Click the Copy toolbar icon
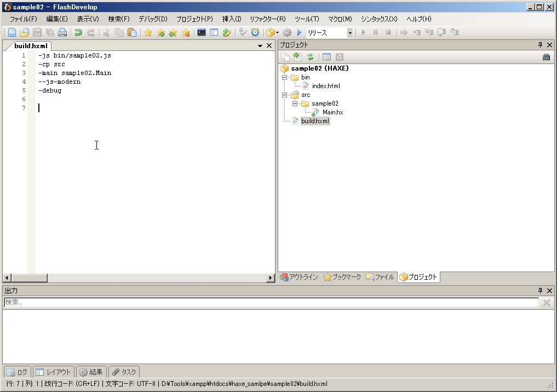Screen dimensions: 557x392 pos(119,33)
